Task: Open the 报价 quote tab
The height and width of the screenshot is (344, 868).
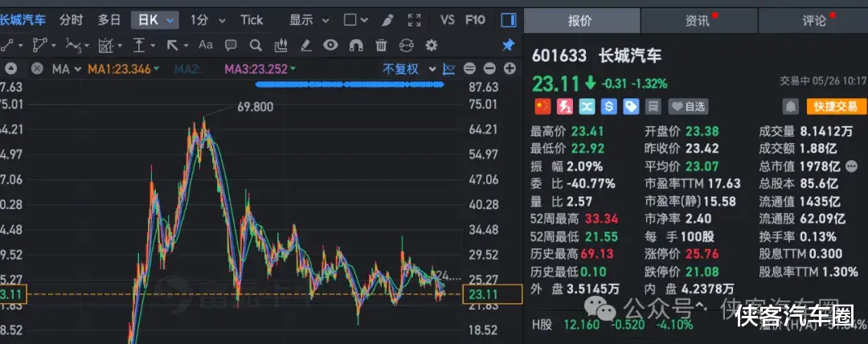Action: pos(581,21)
